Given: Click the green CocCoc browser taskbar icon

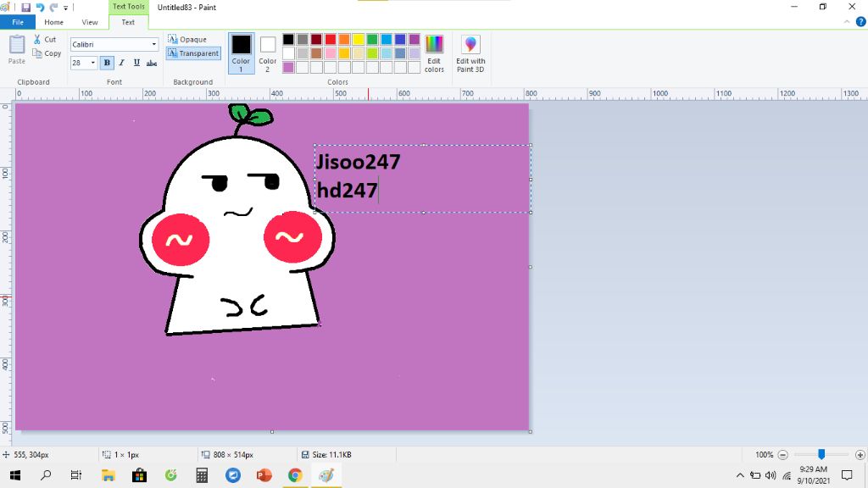Looking at the screenshot, I should click(171, 475).
